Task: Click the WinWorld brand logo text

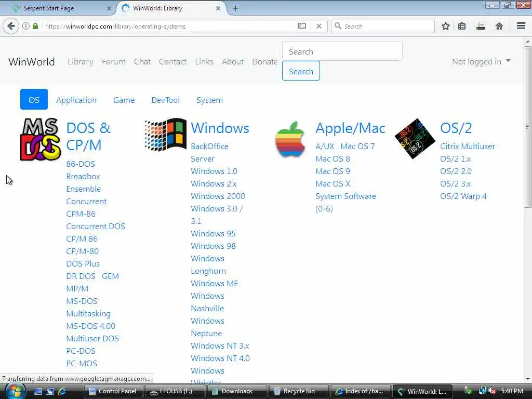Action: (32, 61)
